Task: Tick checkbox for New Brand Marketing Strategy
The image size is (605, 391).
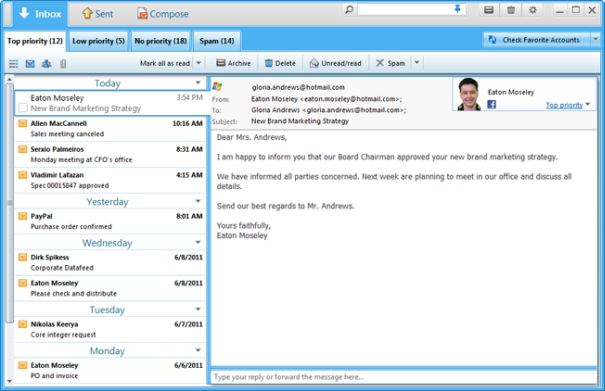Action: (23, 108)
